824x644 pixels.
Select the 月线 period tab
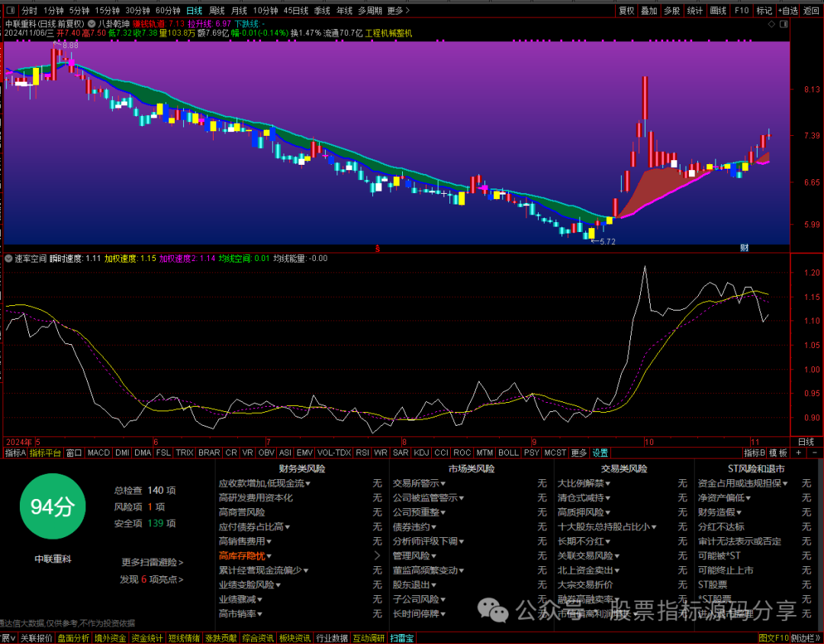tap(239, 11)
